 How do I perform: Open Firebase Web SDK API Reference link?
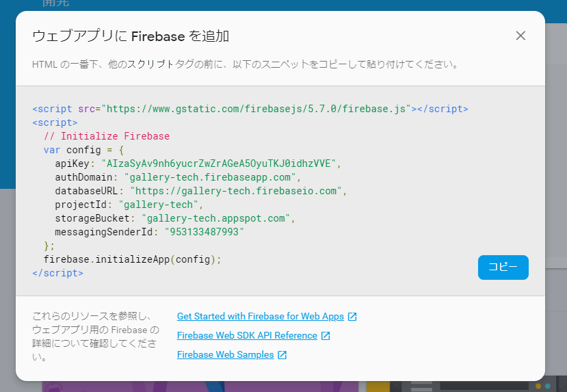click(x=247, y=336)
